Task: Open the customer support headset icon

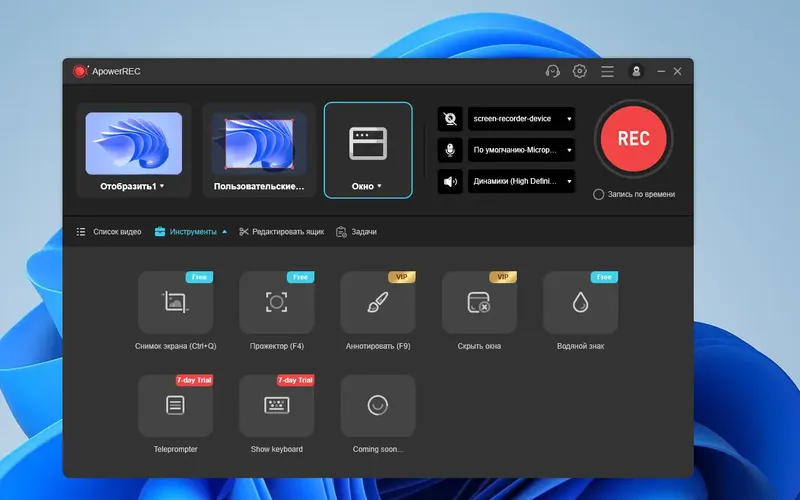Action: coord(553,71)
